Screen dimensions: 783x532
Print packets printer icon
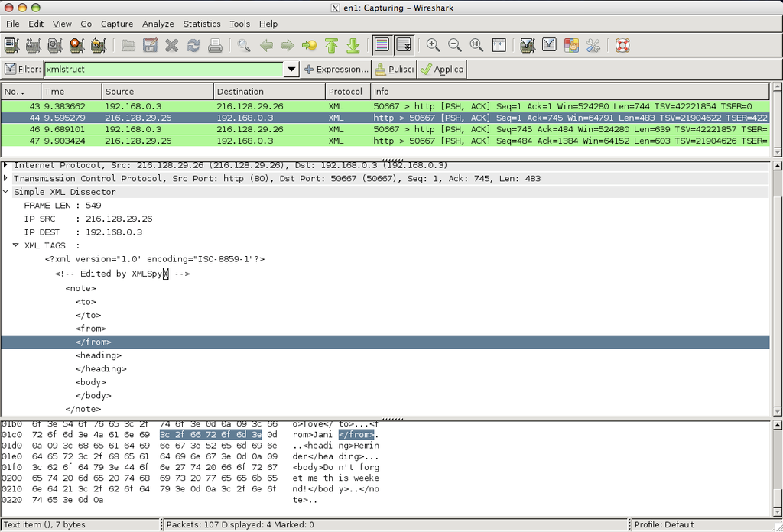(x=215, y=45)
